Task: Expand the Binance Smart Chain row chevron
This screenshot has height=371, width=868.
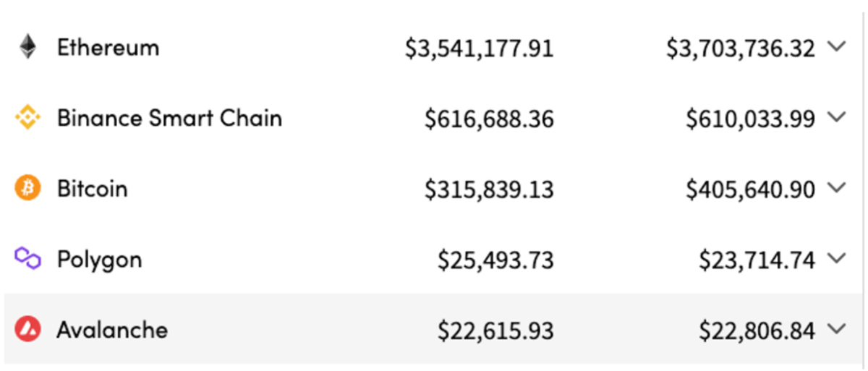Action: [836, 117]
